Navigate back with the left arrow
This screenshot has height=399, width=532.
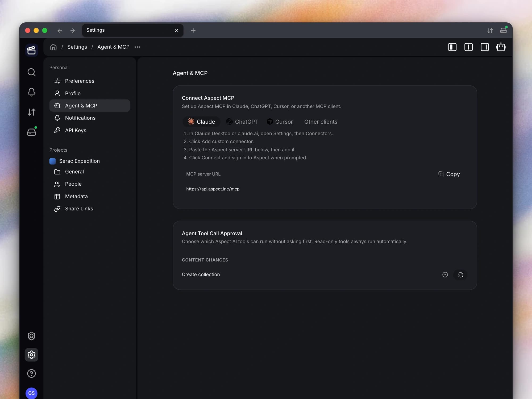point(60,31)
